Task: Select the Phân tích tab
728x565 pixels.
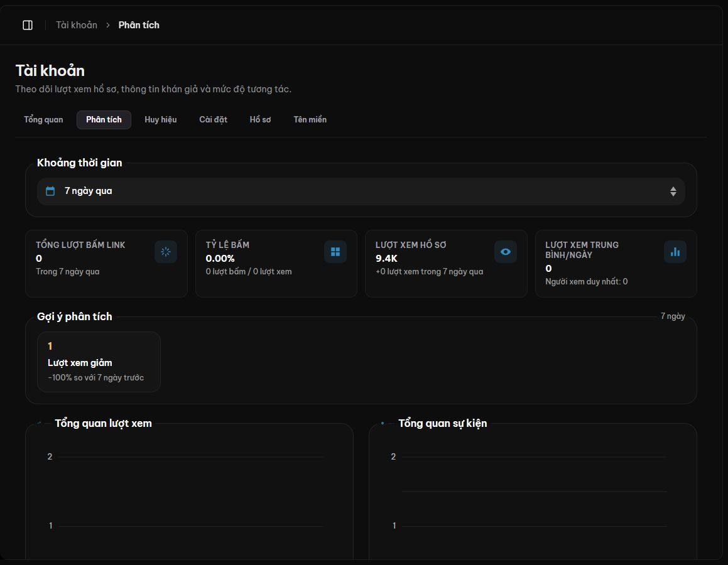Action: (104, 120)
